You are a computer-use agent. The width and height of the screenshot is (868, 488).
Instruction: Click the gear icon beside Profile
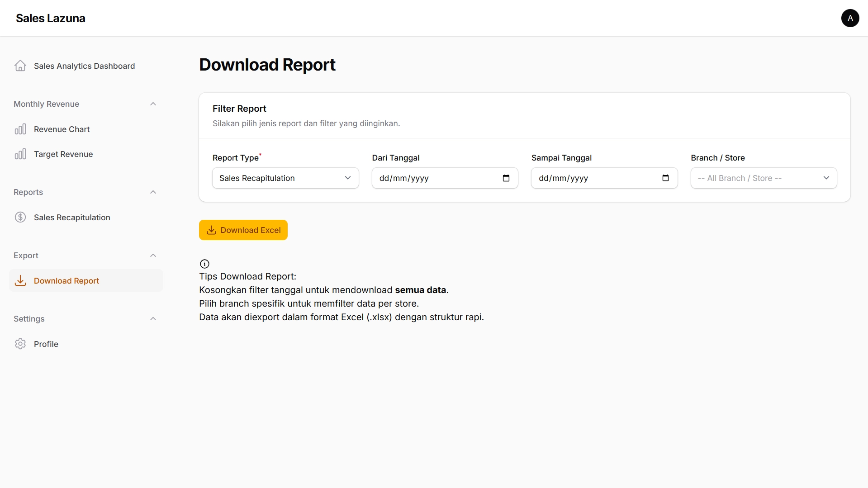[x=20, y=344]
